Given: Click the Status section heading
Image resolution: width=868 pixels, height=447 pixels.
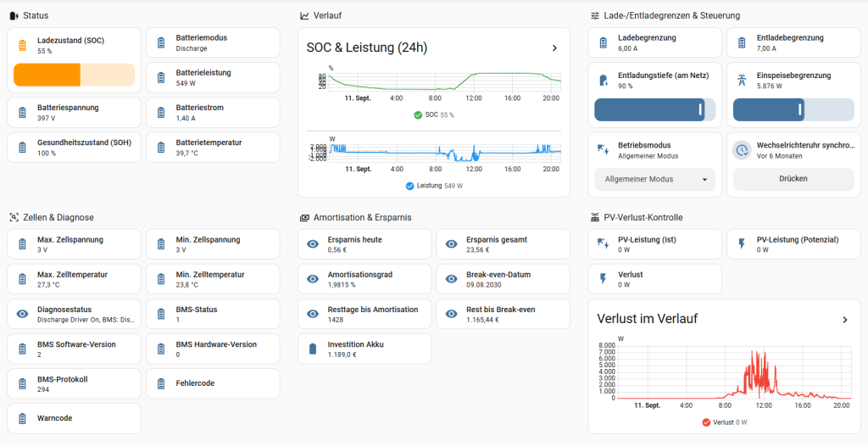Looking at the screenshot, I should (36, 15).
